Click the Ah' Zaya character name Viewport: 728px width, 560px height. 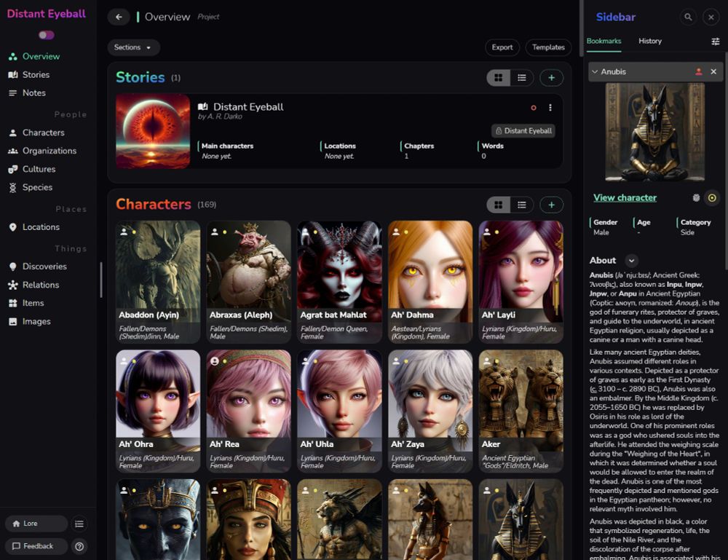click(408, 444)
